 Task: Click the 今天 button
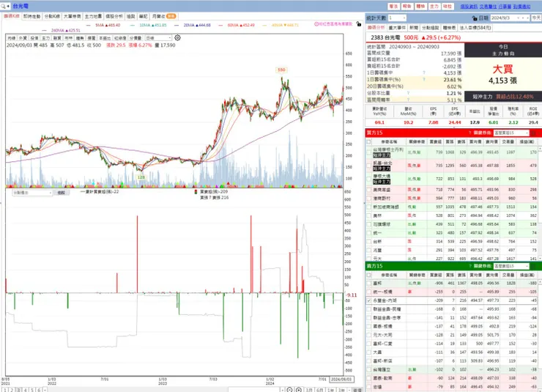(x=536, y=18)
